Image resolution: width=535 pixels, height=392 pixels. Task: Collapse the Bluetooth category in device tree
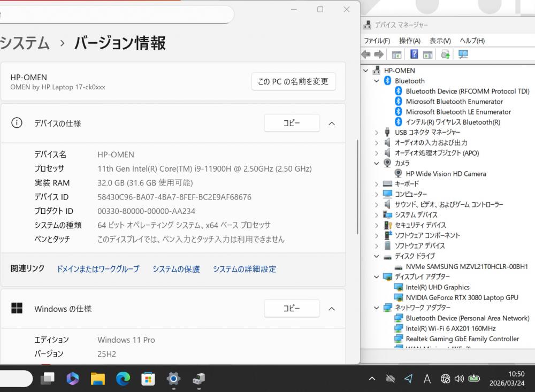pos(377,81)
